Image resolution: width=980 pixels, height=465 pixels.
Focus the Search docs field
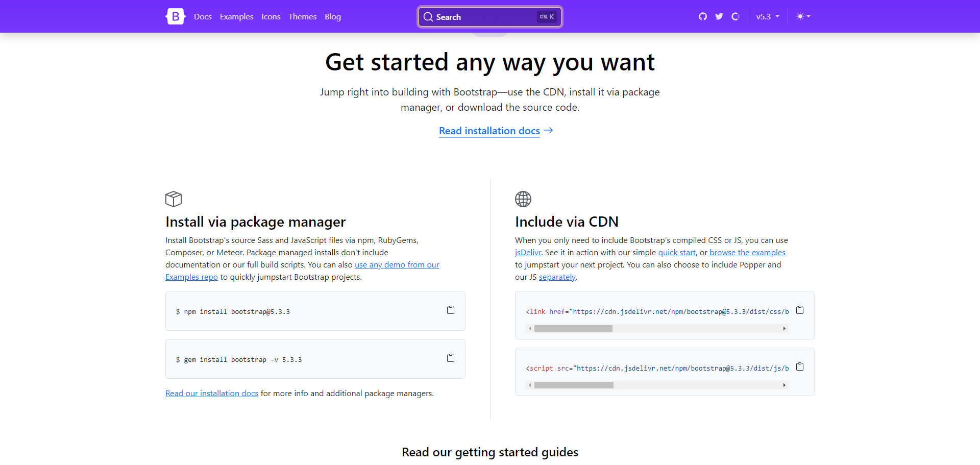tap(490, 17)
